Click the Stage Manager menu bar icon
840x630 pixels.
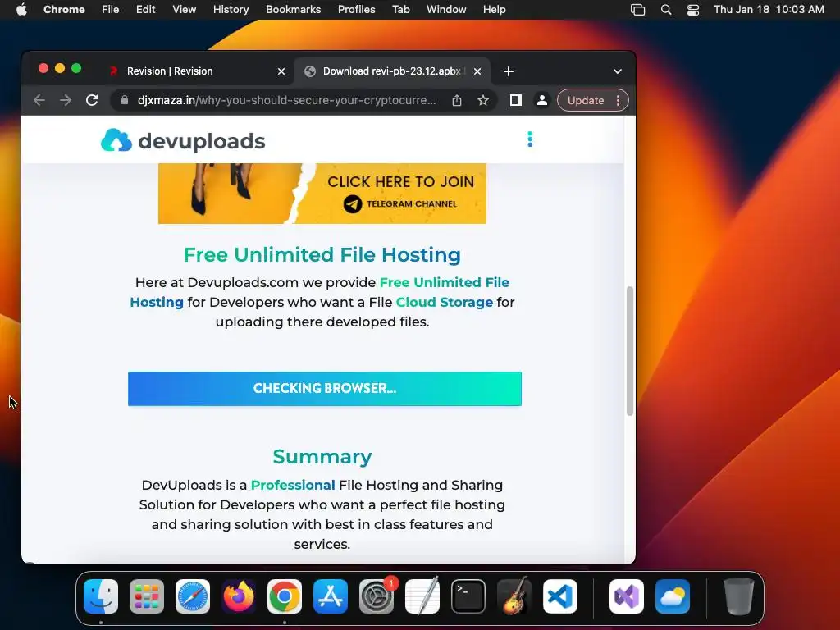pyautogui.click(x=637, y=9)
